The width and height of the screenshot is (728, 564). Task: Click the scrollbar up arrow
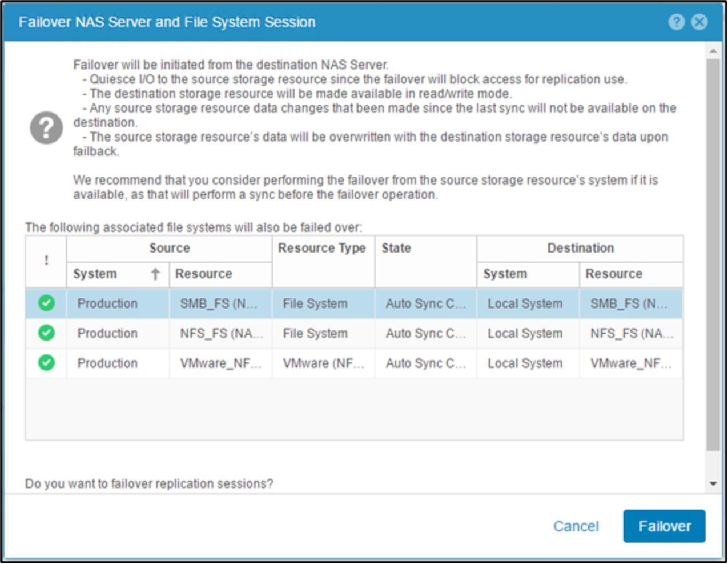coord(713,51)
